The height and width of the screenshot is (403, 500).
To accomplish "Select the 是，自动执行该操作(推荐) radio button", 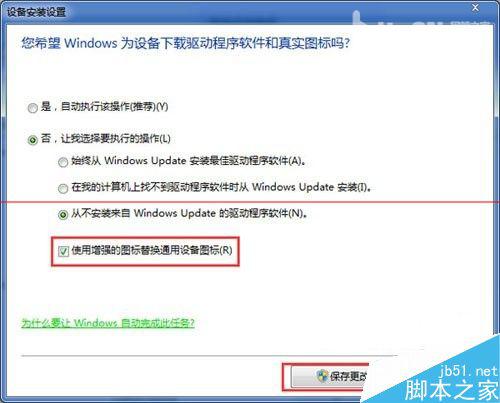I will tap(33, 108).
